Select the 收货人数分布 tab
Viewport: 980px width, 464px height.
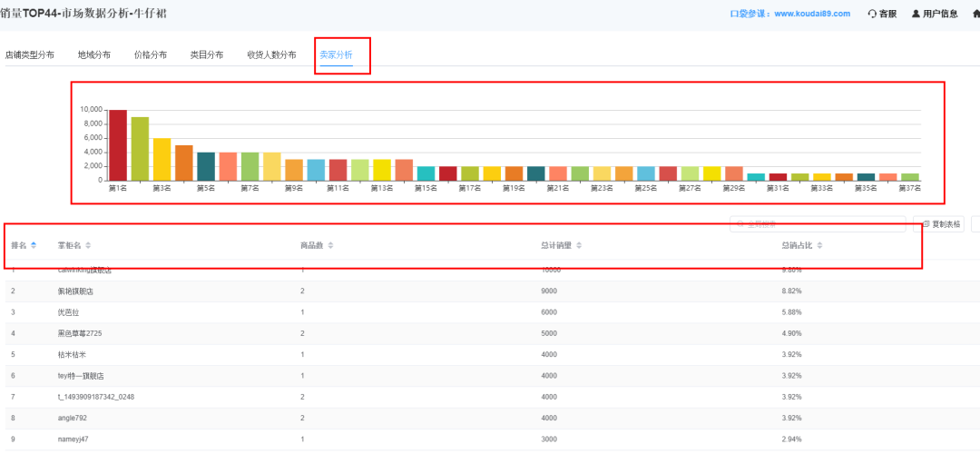[x=271, y=55]
